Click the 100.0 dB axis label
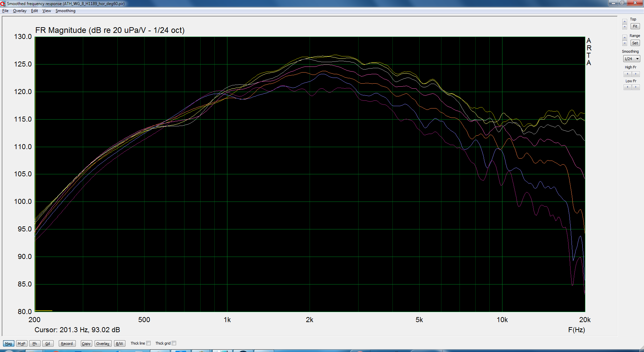The height and width of the screenshot is (352, 644). click(x=23, y=202)
